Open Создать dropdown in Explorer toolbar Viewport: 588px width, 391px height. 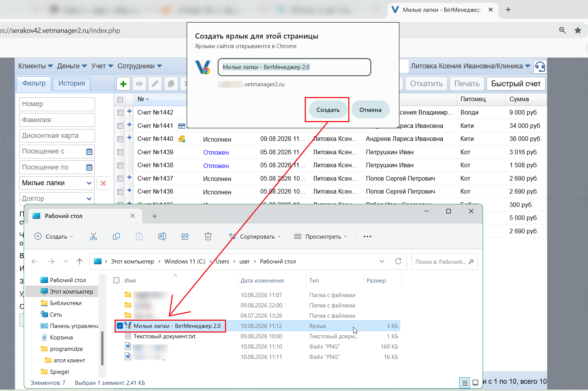[53, 236]
